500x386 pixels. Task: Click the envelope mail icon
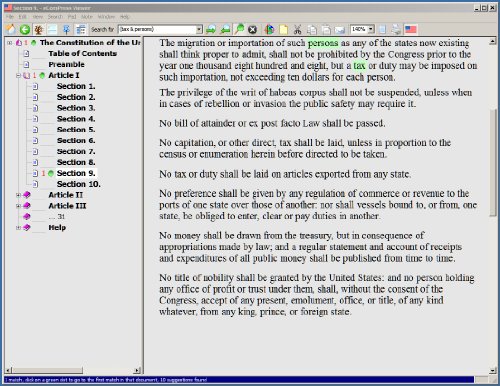tap(339, 30)
